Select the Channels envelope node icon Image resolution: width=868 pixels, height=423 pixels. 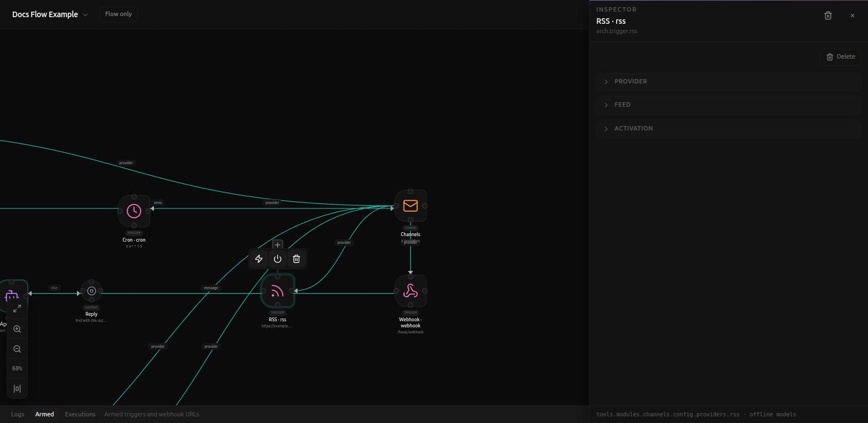click(410, 206)
